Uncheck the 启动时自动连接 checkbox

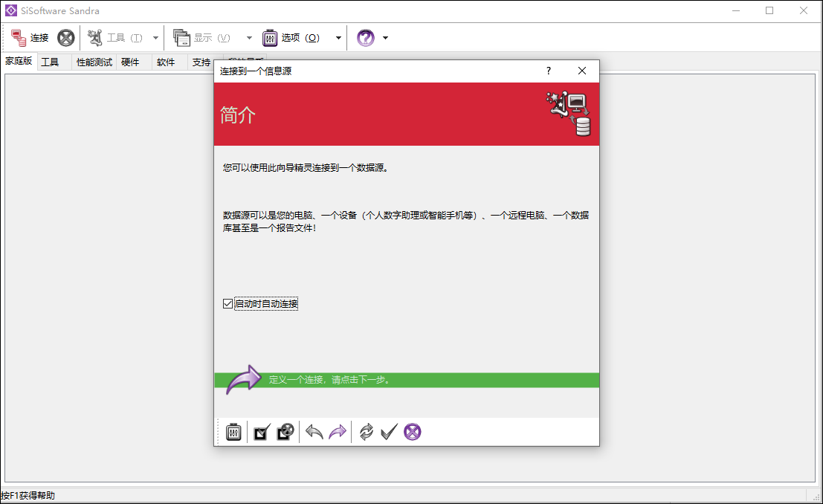pos(227,304)
